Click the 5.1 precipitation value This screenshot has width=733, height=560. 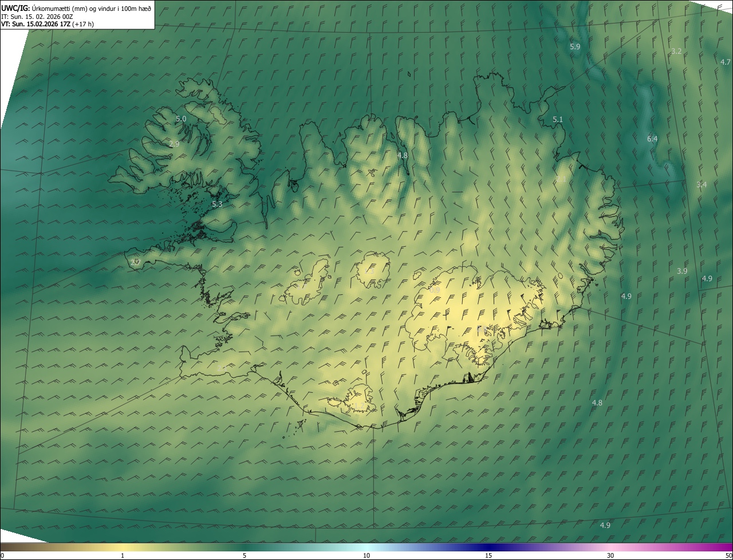(558, 119)
